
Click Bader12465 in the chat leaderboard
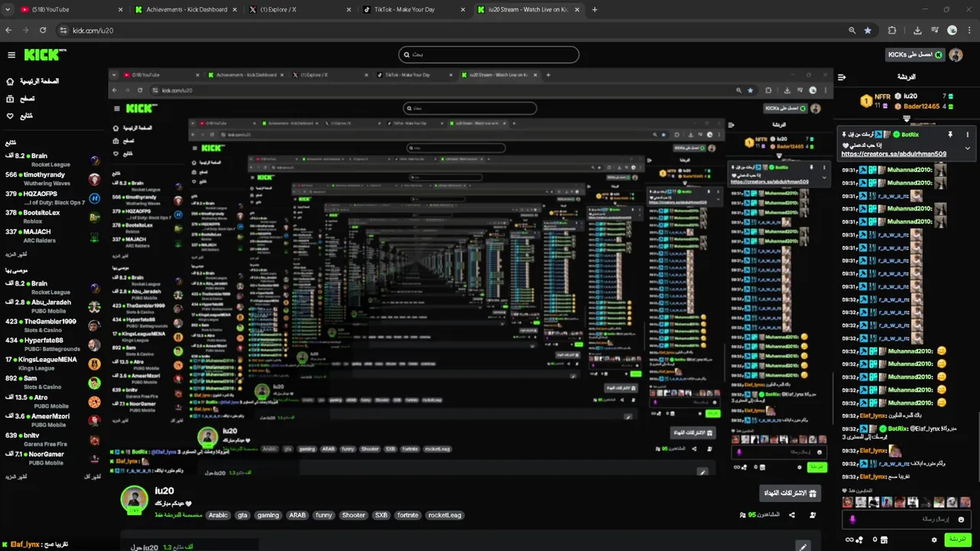point(921,106)
